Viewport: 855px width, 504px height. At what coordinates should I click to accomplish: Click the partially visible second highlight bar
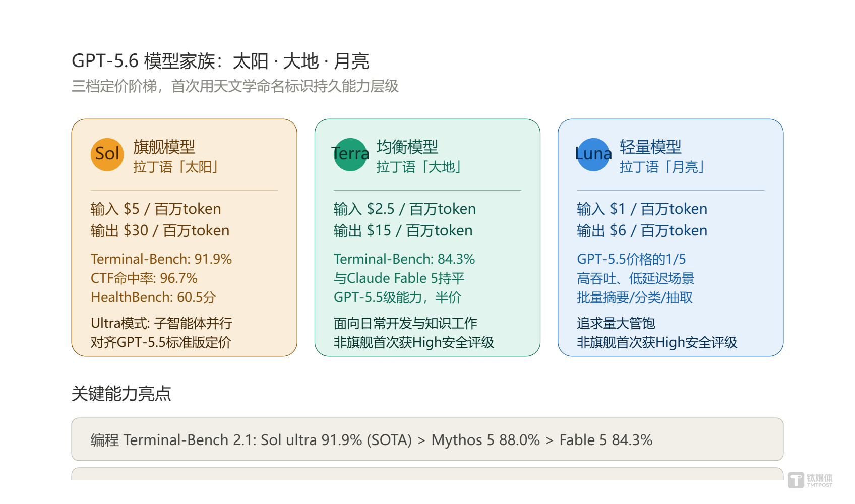point(427,474)
